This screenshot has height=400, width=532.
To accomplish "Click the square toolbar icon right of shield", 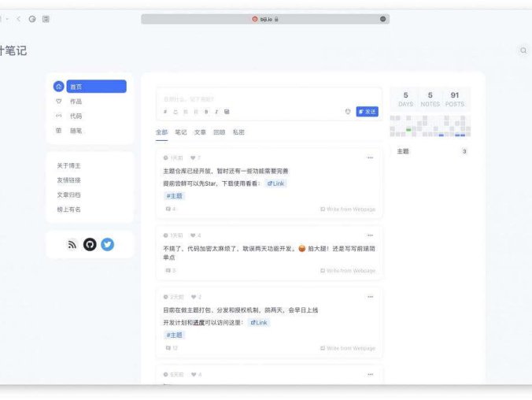I will (x=46, y=19).
